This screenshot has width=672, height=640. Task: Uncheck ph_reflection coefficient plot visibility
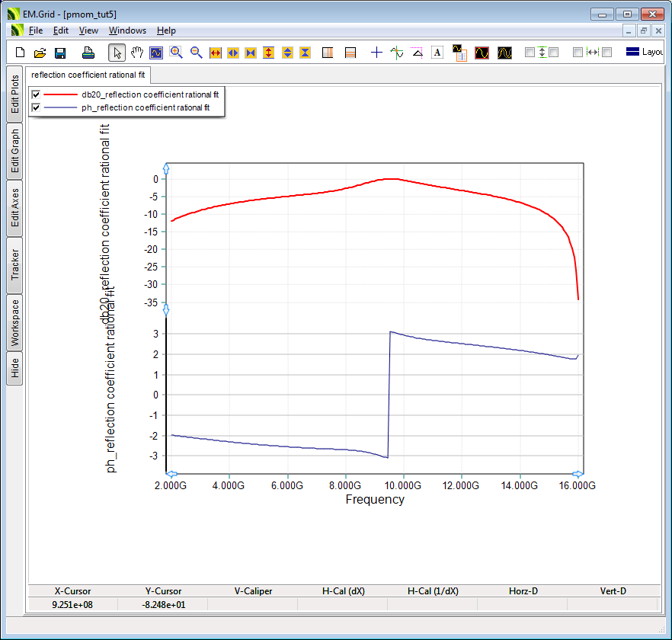(x=36, y=108)
